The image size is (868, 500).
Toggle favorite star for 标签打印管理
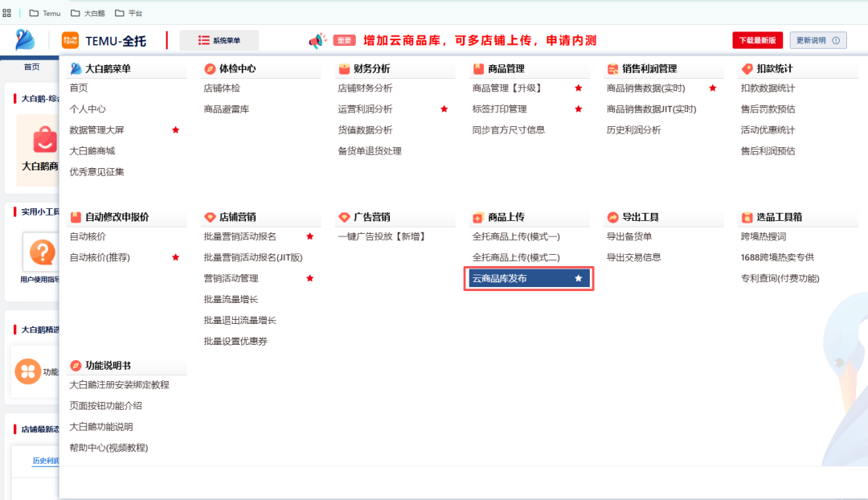pyautogui.click(x=579, y=109)
